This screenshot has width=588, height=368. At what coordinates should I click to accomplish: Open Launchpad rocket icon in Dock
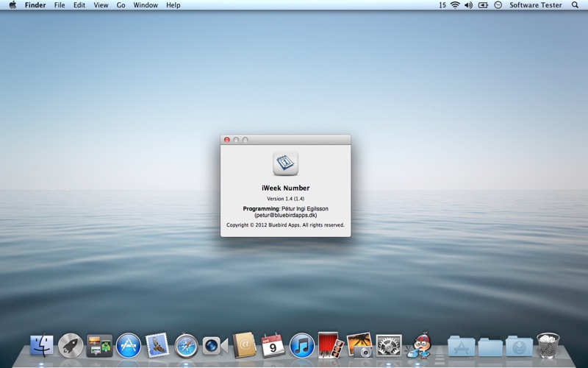tap(71, 345)
